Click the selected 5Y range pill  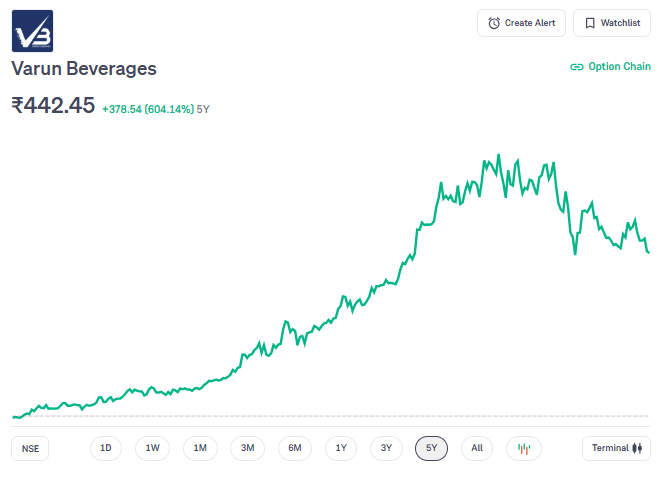pos(432,448)
